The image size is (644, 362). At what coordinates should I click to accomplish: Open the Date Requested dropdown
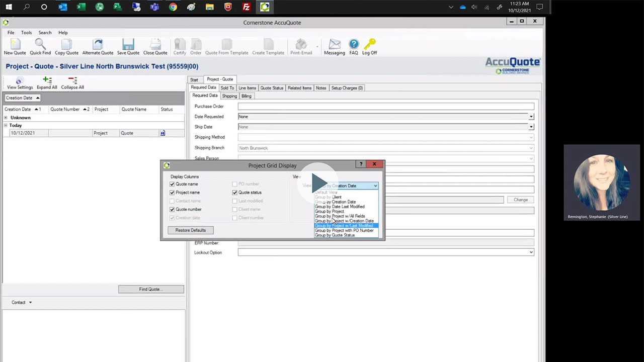(x=531, y=117)
